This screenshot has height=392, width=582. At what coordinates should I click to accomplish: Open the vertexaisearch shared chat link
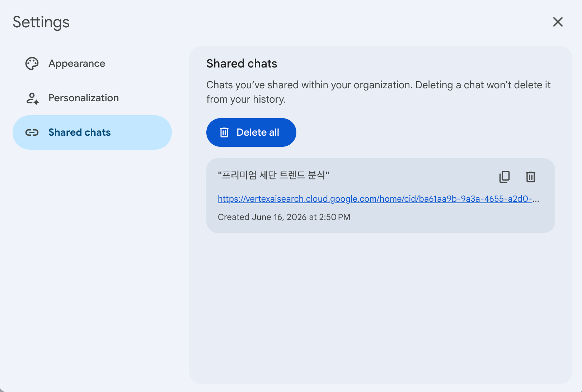click(378, 199)
